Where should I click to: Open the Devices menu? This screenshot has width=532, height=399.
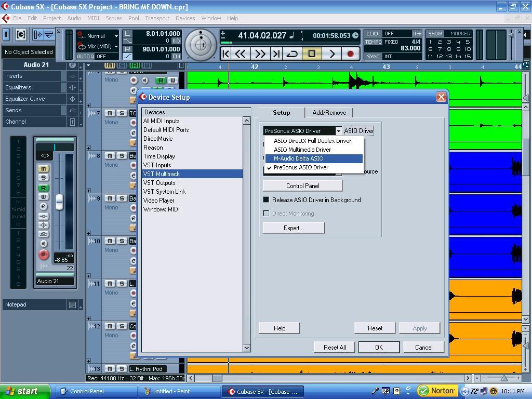click(x=185, y=18)
